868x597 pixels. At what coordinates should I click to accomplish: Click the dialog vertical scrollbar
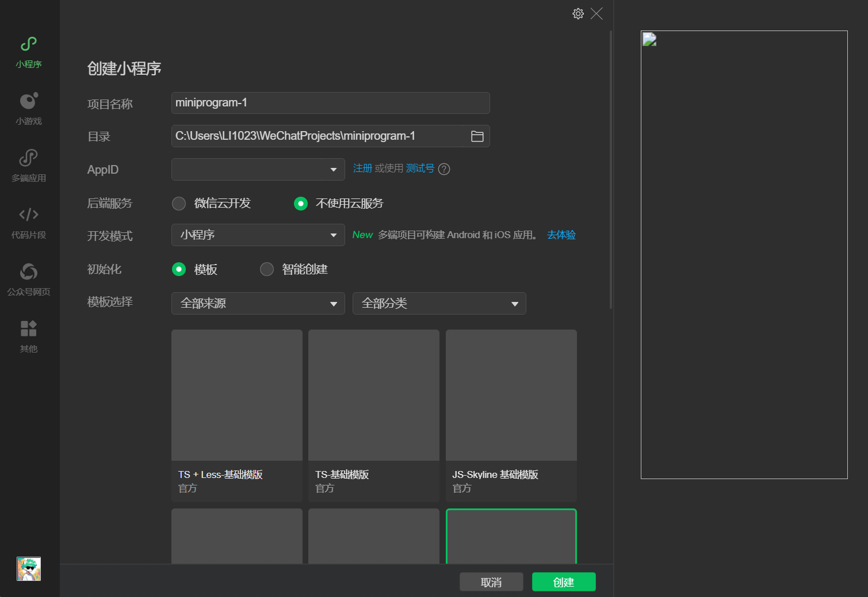611,170
